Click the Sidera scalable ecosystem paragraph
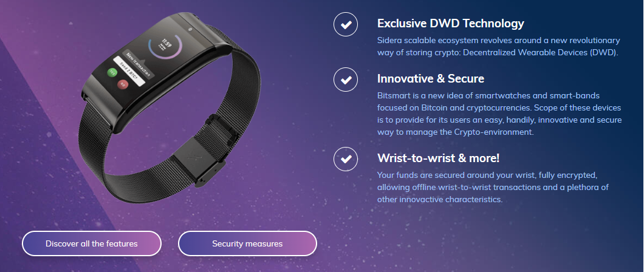 click(x=498, y=46)
